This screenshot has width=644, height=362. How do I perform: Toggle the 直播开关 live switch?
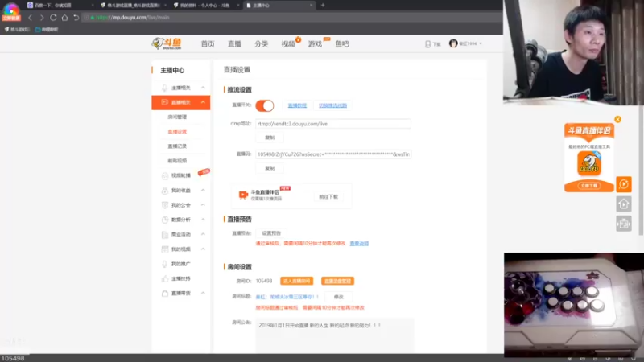(265, 105)
